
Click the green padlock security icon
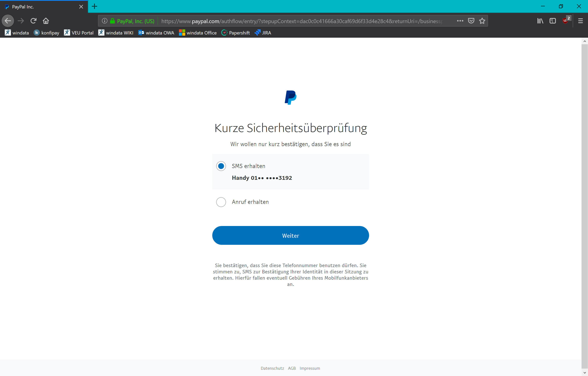click(x=112, y=21)
